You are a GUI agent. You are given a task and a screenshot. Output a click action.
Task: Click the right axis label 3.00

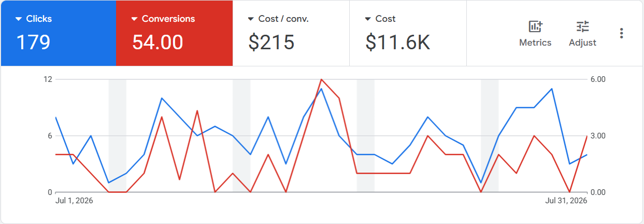point(598,136)
